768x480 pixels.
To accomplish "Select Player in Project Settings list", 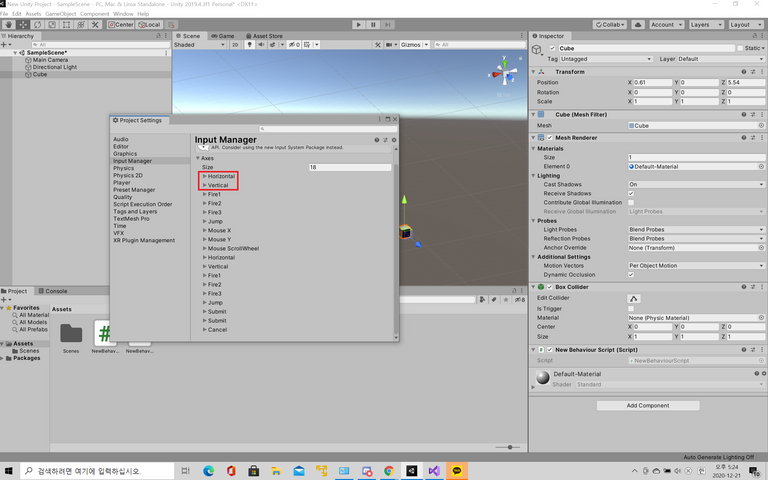I will [122, 183].
